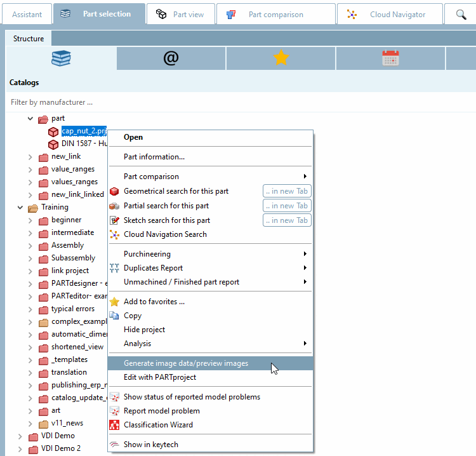Screen dimensions: 476x456
Task: Collapse the part folder node
Action: (x=30, y=119)
